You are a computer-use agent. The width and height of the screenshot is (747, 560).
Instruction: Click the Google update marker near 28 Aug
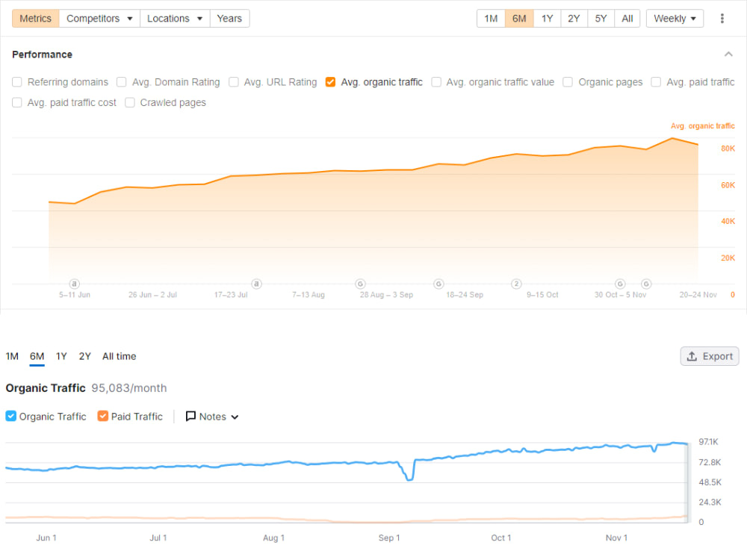click(361, 284)
